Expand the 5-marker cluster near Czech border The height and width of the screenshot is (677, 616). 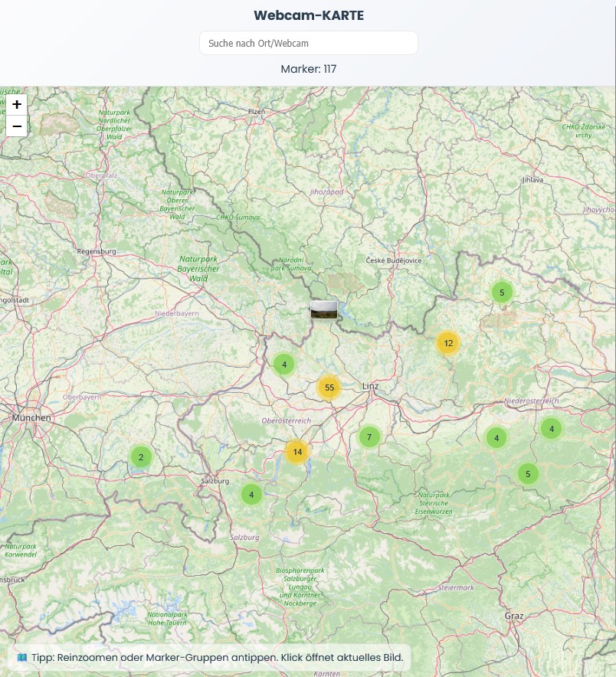tap(502, 292)
